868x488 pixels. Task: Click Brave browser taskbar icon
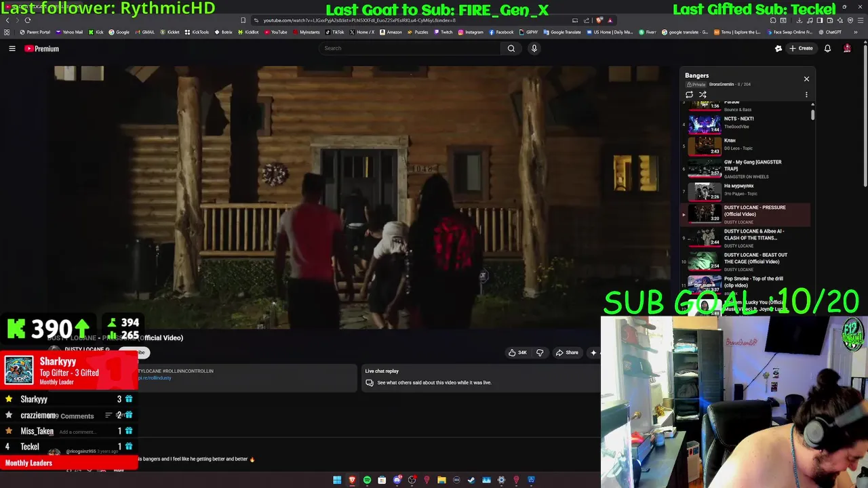pyautogui.click(x=352, y=480)
